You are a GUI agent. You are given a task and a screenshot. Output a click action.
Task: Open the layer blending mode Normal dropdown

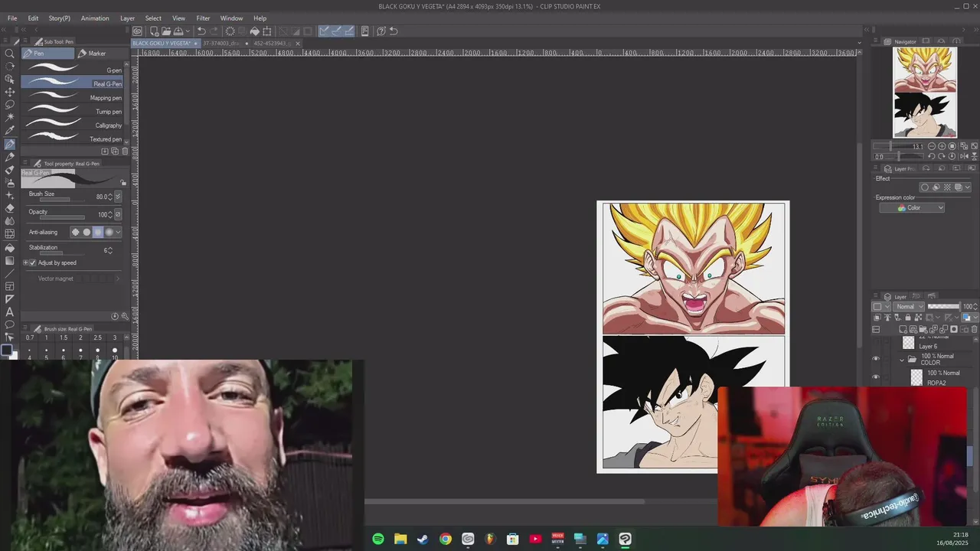coord(910,306)
